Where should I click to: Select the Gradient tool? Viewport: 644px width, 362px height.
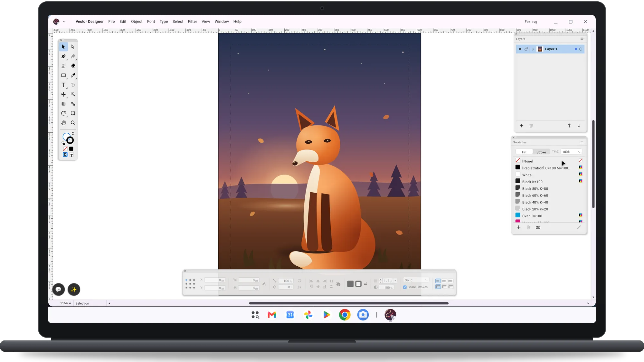coord(63,104)
